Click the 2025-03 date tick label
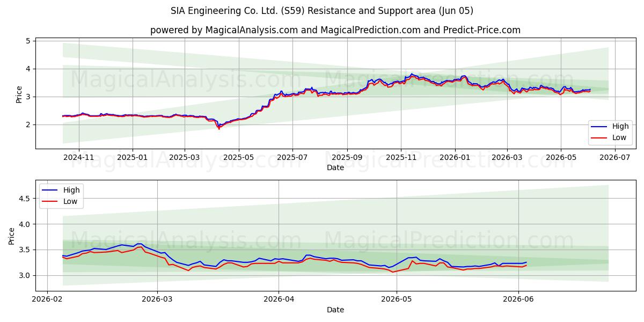This screenshot has width=644, height=322. tap(185, 158)
